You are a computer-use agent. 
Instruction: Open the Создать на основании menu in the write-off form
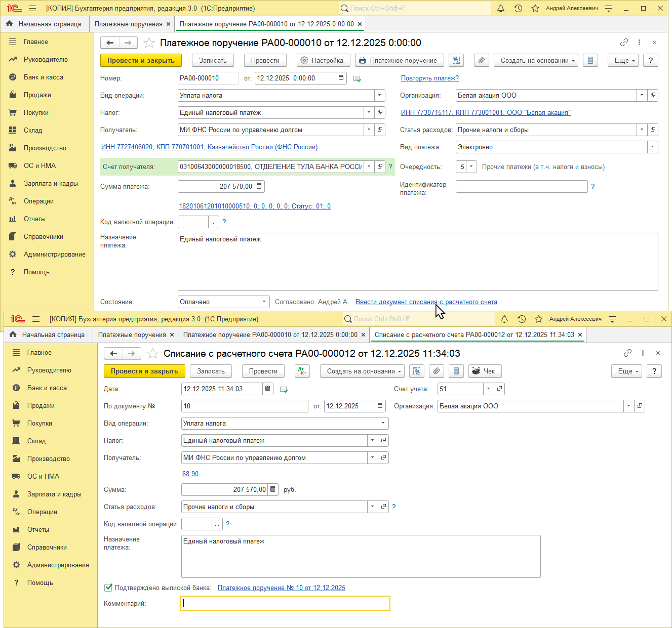pyautogui.click(x=362, y=371)
